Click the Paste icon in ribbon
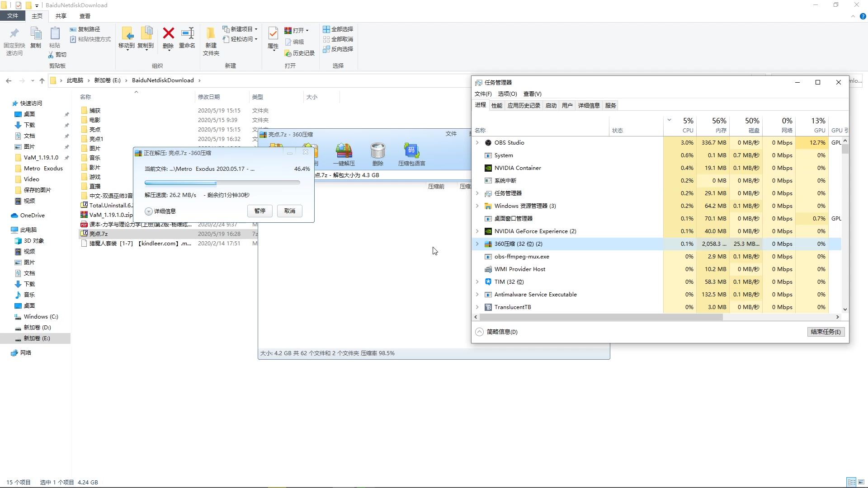868x488 pixels. click(55, 33)
